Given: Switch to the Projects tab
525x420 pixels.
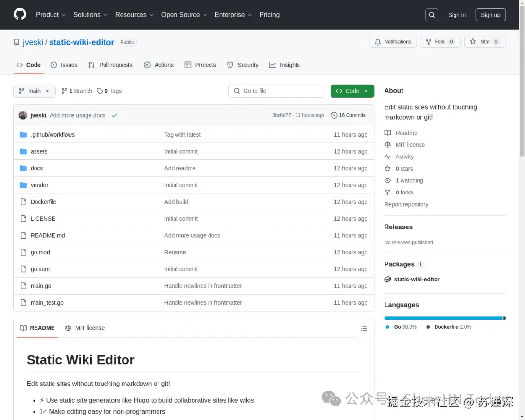Looking at the screenshot, I should (200, 65).
